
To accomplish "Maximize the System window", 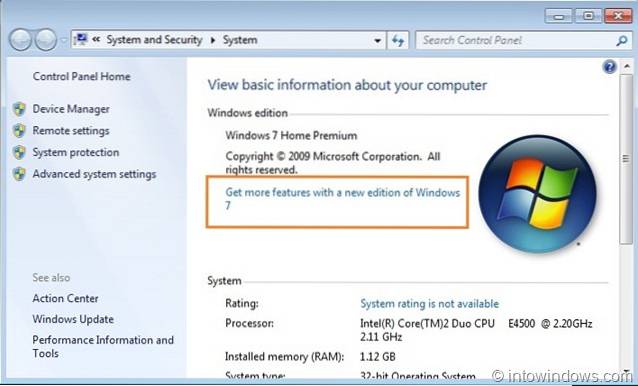I will [588, 16].
